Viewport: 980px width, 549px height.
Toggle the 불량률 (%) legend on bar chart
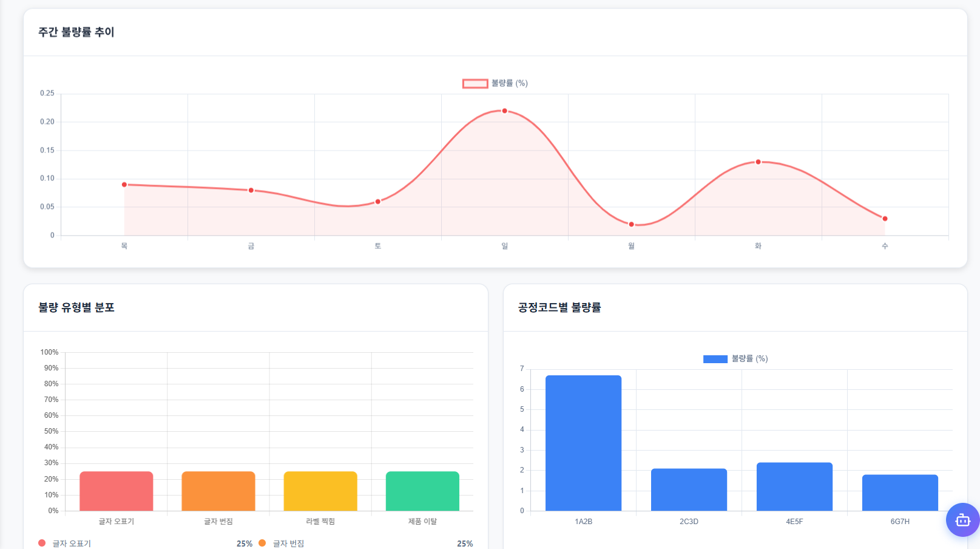735,359
